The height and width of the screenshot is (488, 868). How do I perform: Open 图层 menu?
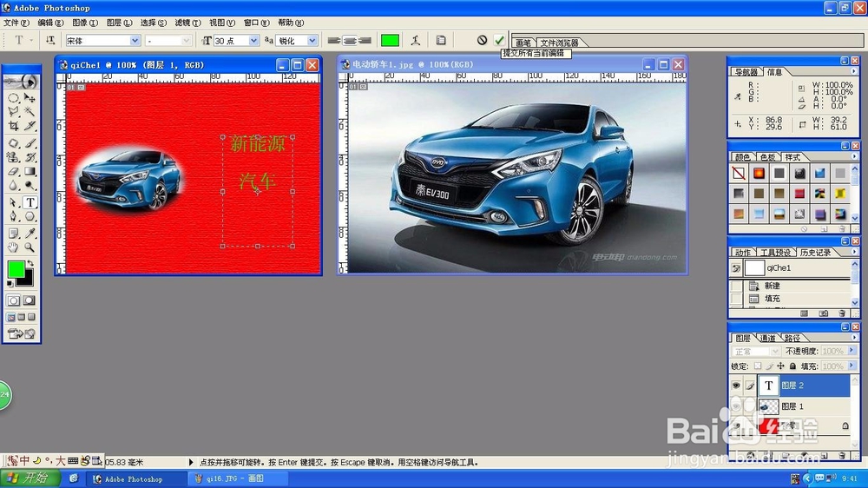pyautogui.click(x=119, y=23)
